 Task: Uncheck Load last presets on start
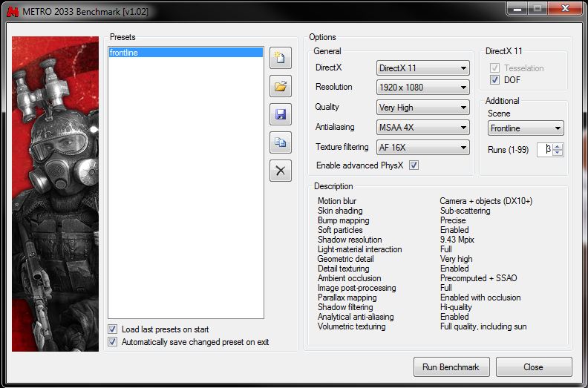tap(113, 329)
